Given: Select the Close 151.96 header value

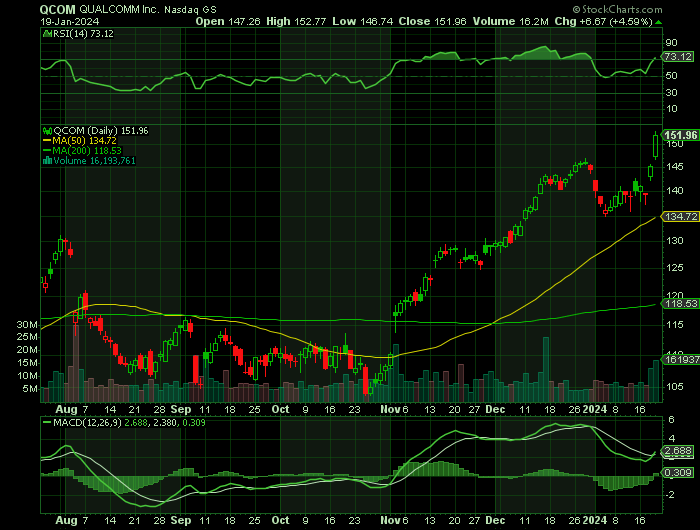Looking at the screenshot, I should [432, 21].
